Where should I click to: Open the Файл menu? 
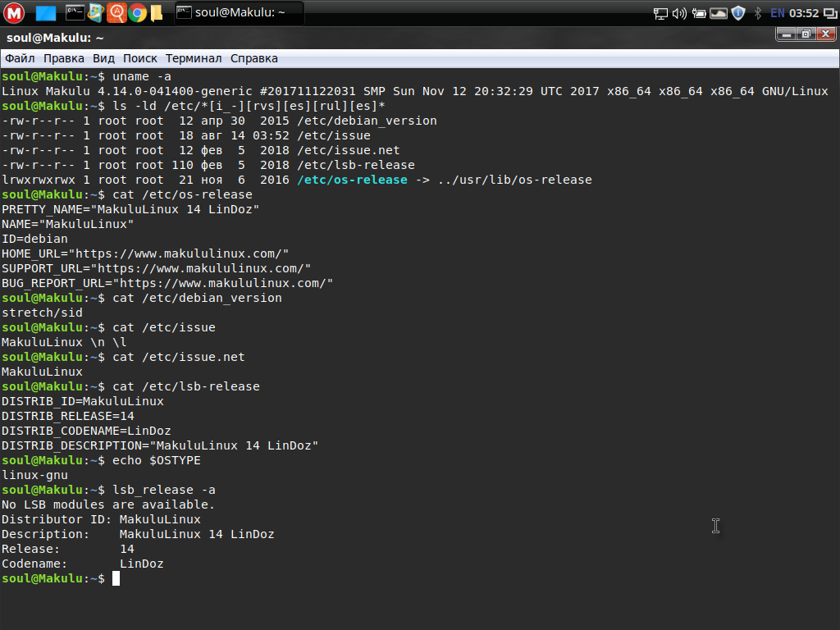pyautogui.click(x=20, y=58)
